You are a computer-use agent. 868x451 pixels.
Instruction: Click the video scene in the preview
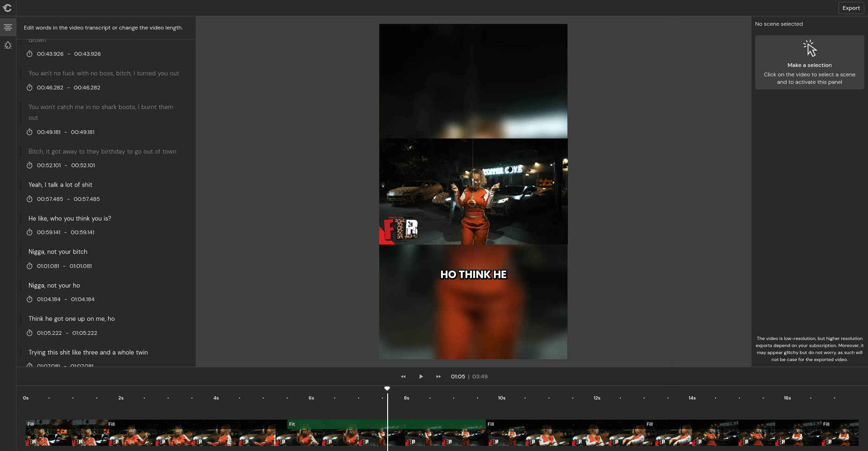473,192
